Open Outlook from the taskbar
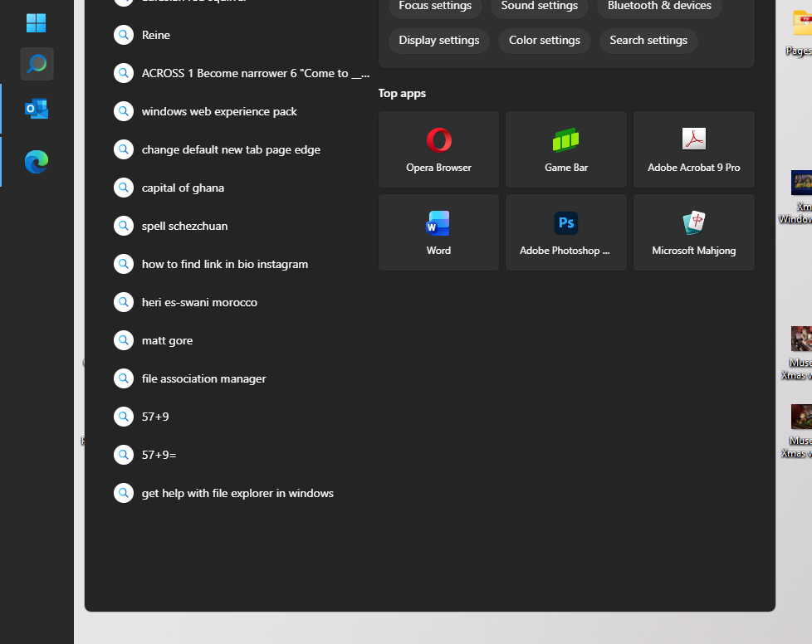 37,108
